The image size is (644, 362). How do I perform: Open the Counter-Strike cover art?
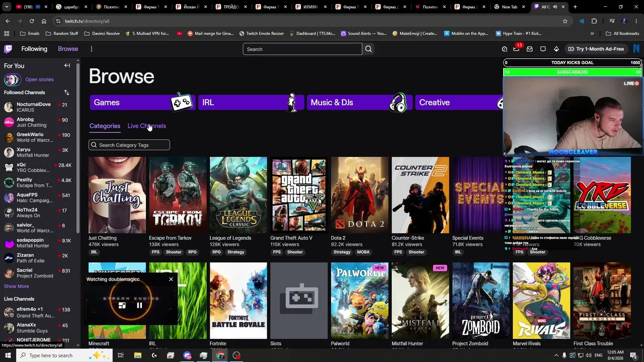coord(420,195)
